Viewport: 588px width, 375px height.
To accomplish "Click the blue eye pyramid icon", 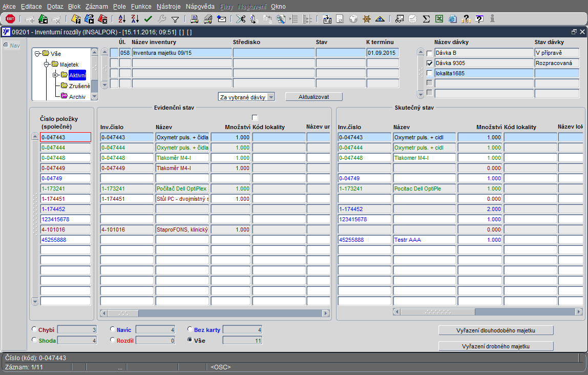I will pyautogui.click(x=380, y=19).
